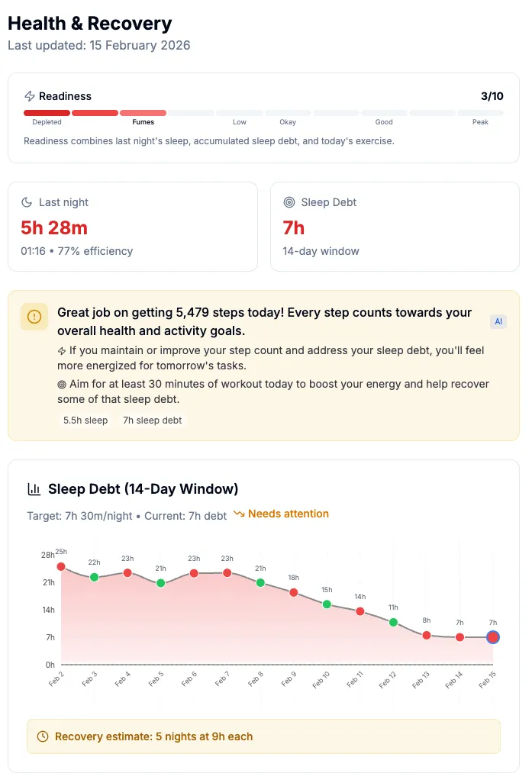The width and height of the screenshot is (532, 783).
Task: Click the 3/10 readiness score
Action: click(492, 96)
